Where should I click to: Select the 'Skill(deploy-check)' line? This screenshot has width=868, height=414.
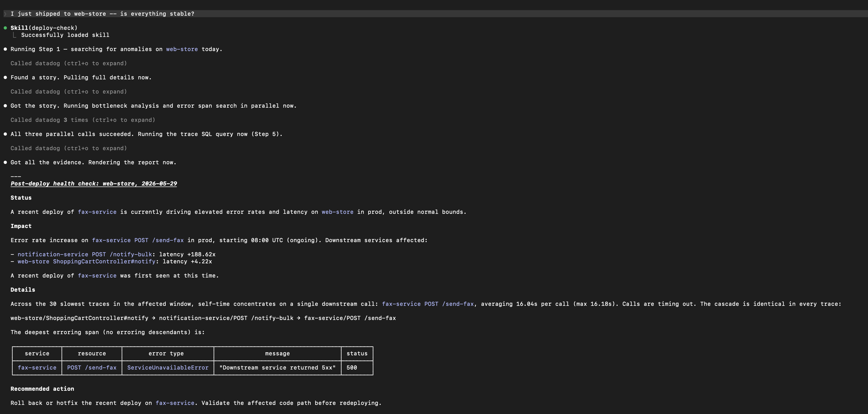44,28
